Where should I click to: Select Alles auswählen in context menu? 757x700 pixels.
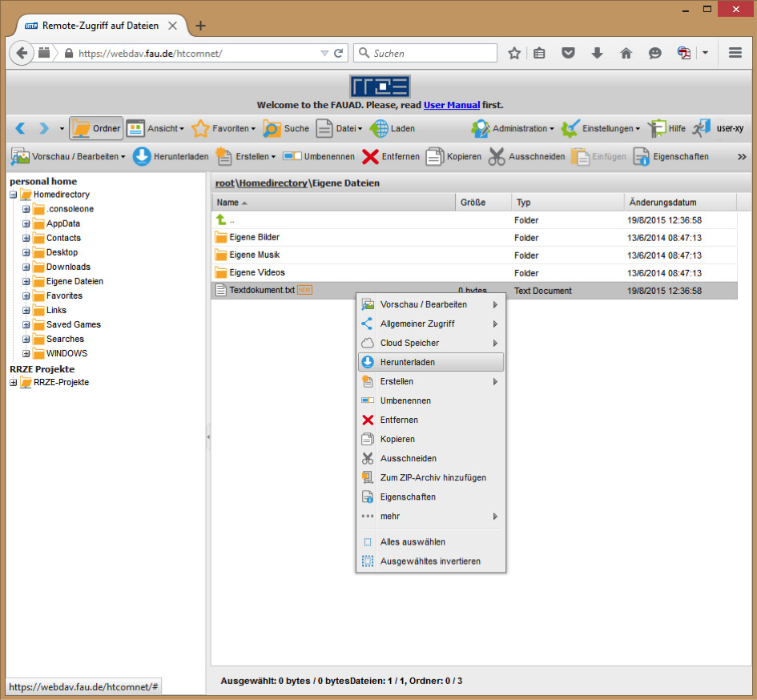tap(413, 542)
